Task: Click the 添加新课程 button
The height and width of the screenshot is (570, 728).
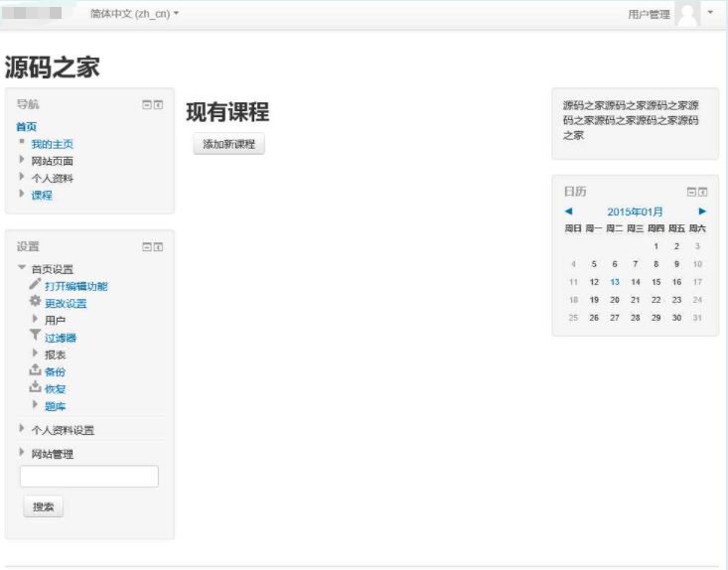Action: 228,144
